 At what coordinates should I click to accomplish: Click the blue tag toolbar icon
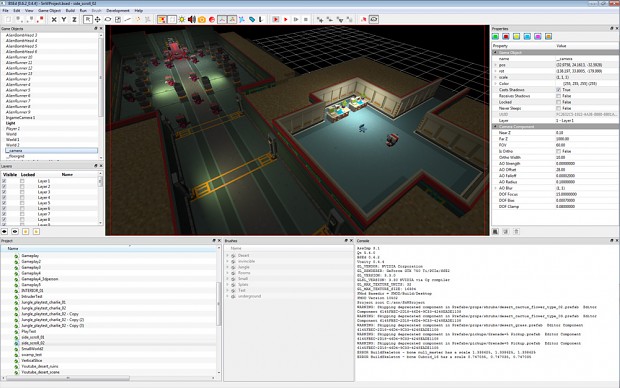(x=251, y=19)
